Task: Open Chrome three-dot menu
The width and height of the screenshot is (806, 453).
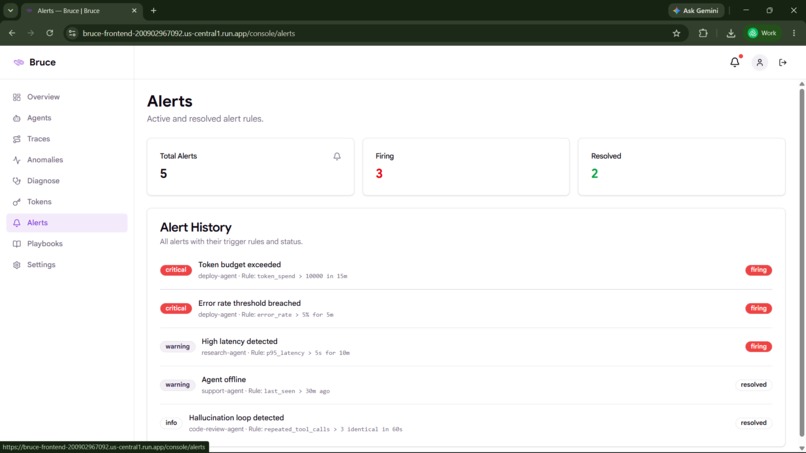Action: point(794,33)
